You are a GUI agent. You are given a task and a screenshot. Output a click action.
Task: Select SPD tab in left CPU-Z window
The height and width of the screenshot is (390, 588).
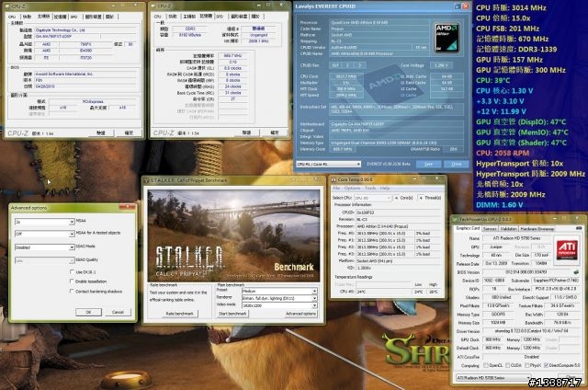click(x=73, y=17)
